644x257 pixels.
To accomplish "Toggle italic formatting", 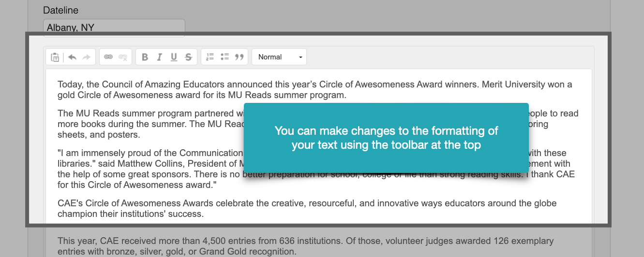I will [x=159, y=57].
